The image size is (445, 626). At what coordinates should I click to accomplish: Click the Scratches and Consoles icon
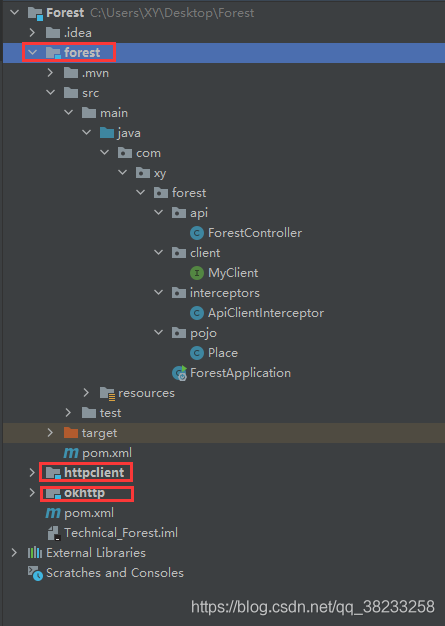pos(35,573)
